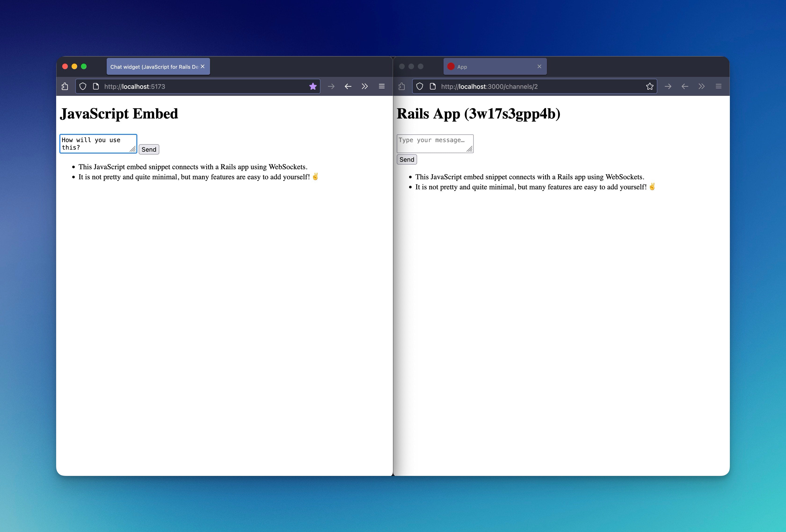786x532 pixels.
Task: Maximize the left window with the green button
Action: tap(84, 67)
